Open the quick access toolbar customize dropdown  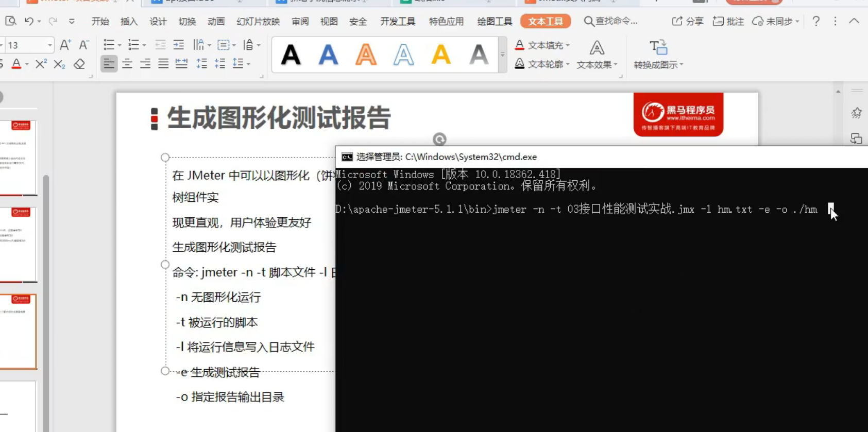coord(72,21)
